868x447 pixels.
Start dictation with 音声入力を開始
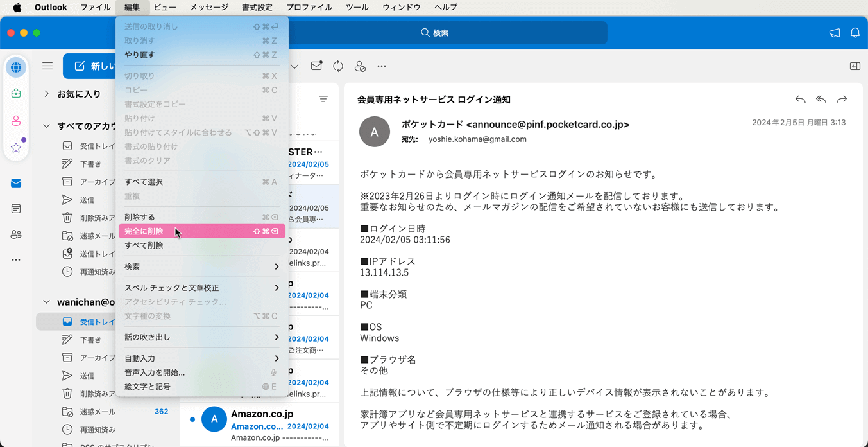201,372
